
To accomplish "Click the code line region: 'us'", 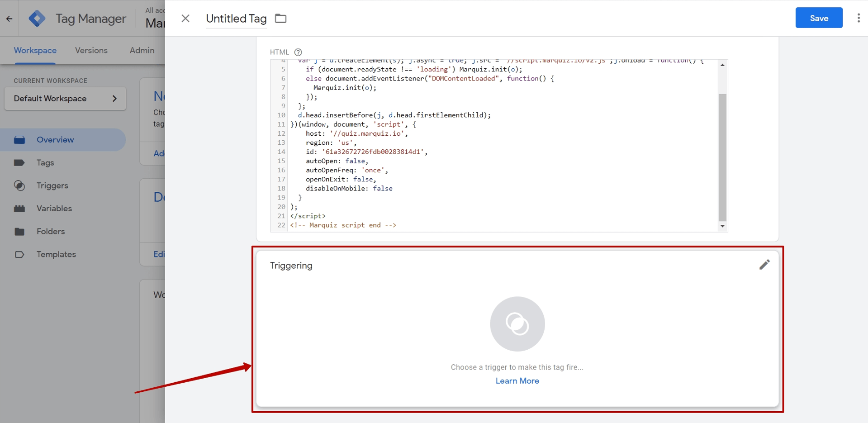I will click(x=331, y=143).
